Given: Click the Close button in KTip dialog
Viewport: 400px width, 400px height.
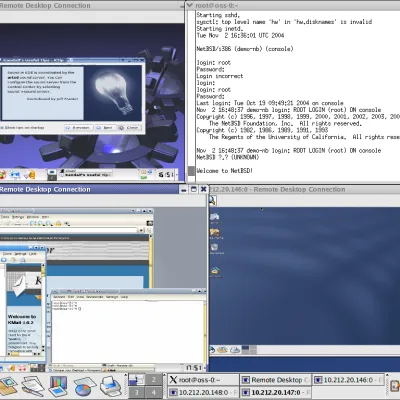Looking at the screenshot, I should 130,128.
